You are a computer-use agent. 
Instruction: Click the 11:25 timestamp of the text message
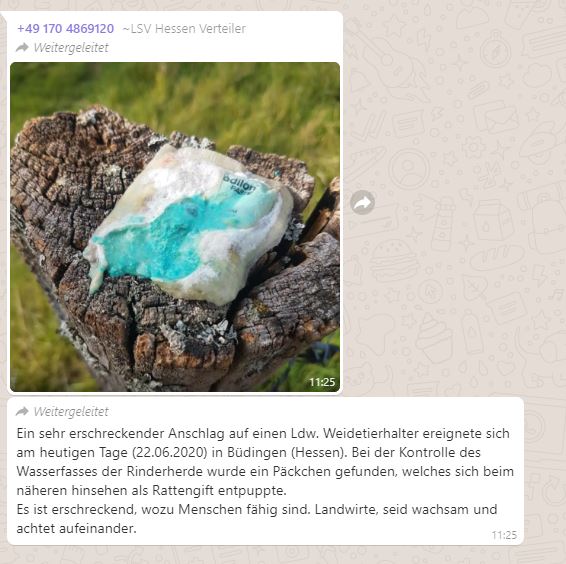pos(504,535)
